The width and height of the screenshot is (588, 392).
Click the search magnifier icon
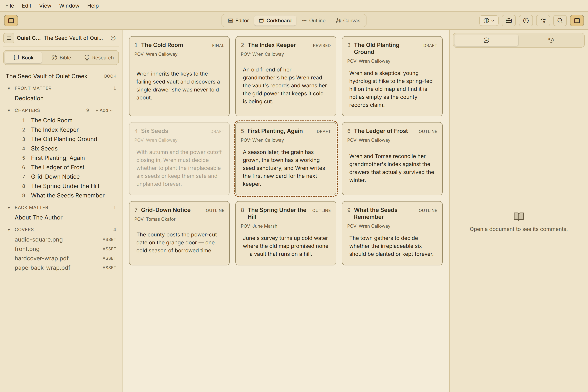(560, 20)
